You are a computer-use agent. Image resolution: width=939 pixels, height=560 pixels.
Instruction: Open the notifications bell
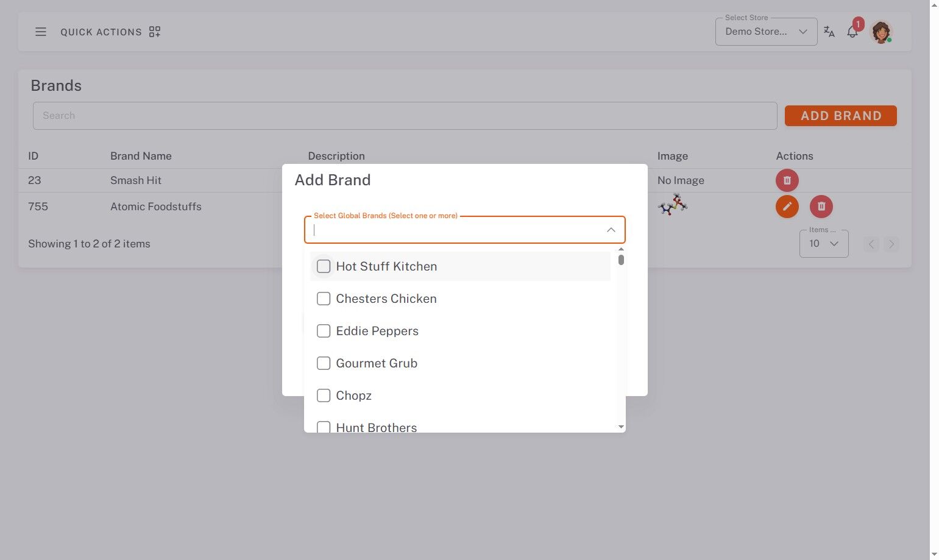pos(852,32)
